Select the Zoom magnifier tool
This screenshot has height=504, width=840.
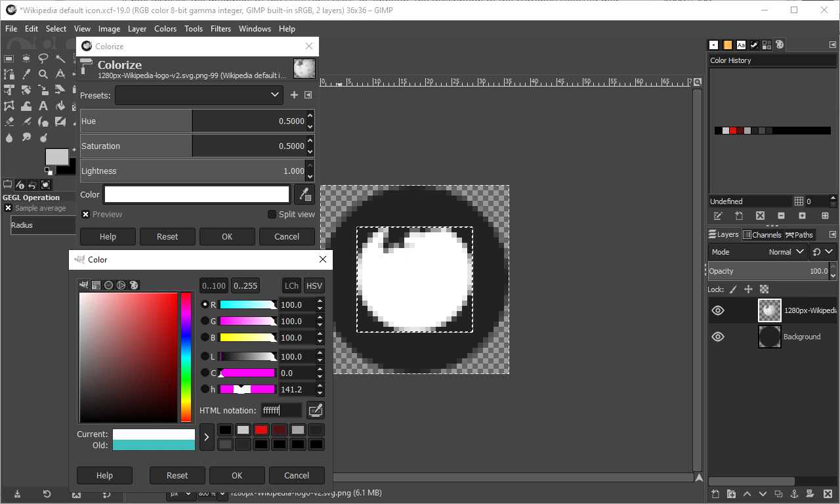tap(43, 74)
